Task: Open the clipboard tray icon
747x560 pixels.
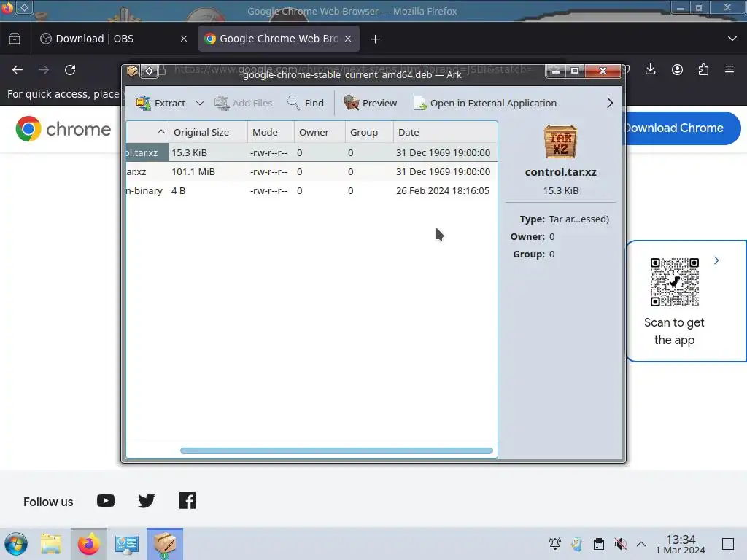Action: click(599, 544)
